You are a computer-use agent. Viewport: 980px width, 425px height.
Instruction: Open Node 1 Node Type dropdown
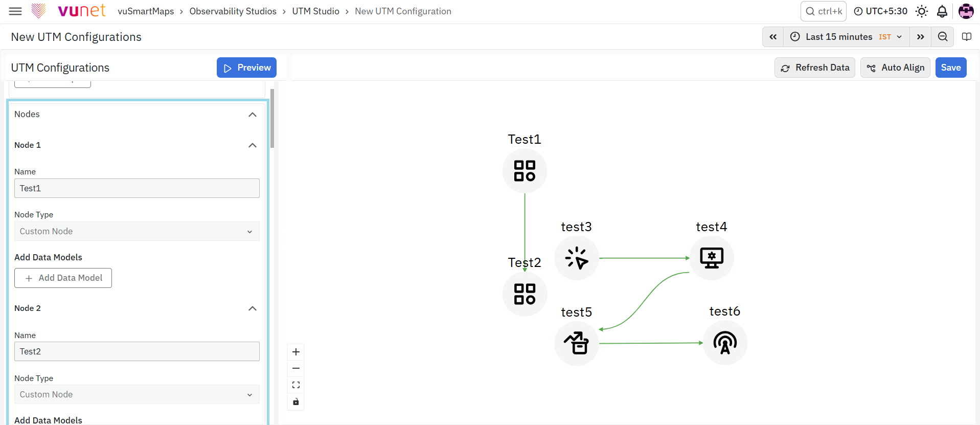coord(137,231)
